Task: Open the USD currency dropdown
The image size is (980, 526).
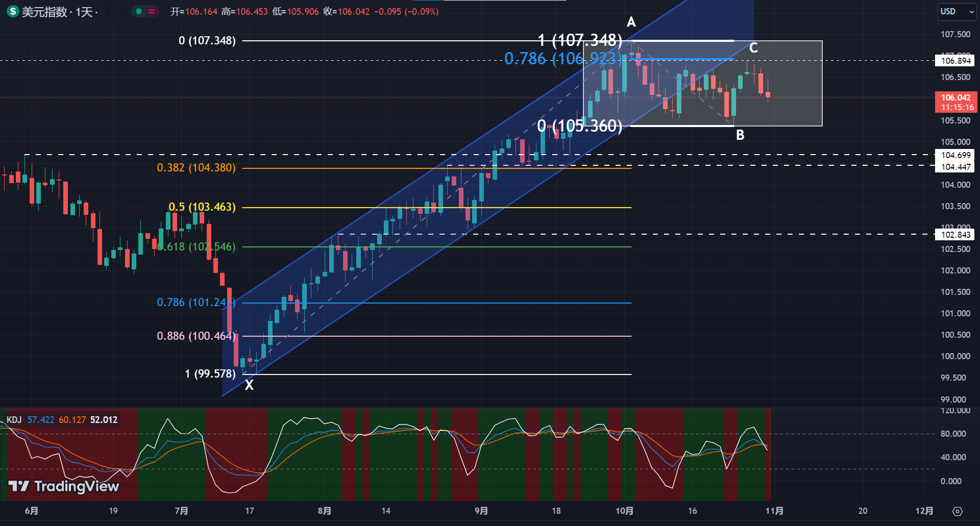Action: [957, 11]
